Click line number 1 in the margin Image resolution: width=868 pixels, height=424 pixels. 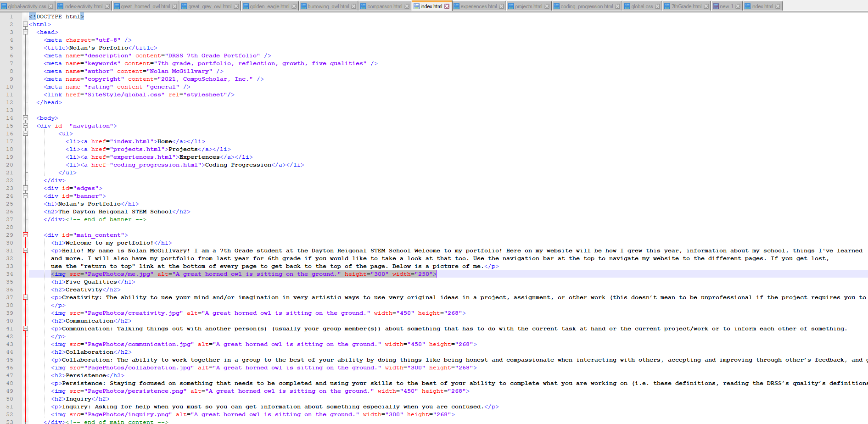[x=11, y=17]
